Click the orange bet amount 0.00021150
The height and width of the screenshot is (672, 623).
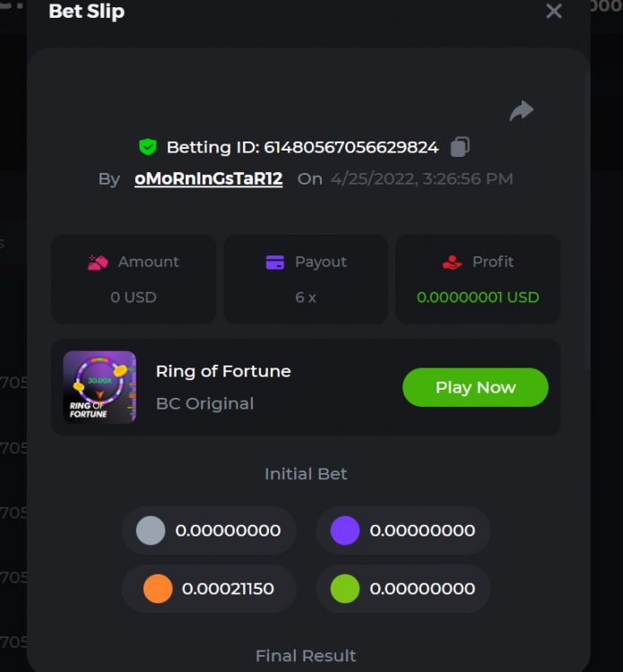[x=228, y=589]
